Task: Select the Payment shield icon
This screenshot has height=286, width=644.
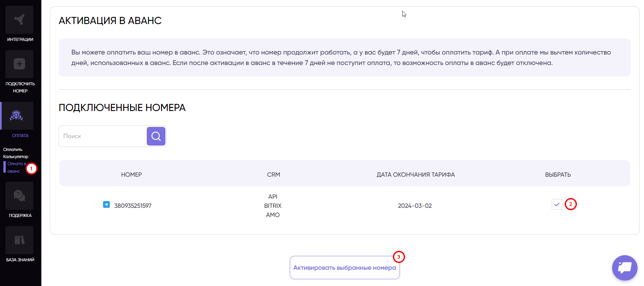Action: click(16, 116)
